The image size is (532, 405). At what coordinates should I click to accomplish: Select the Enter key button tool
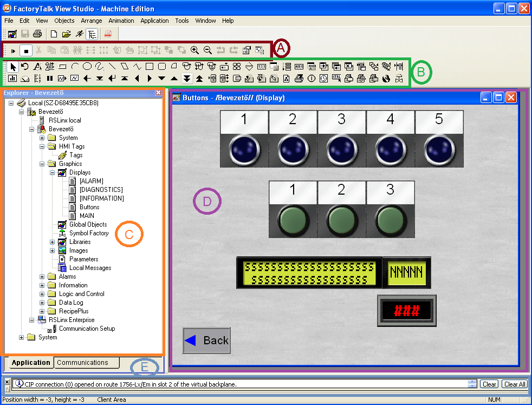pos(112,79)
